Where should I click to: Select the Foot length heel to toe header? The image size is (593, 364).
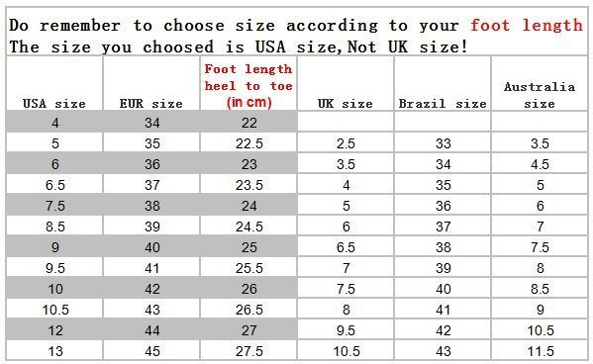pyautogui.click(x=248, y=85)
